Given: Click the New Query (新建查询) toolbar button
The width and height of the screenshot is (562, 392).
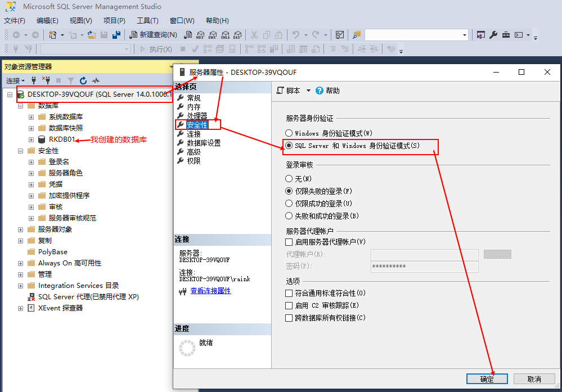Looking at the screenshot, I should [x=153, y=35].
